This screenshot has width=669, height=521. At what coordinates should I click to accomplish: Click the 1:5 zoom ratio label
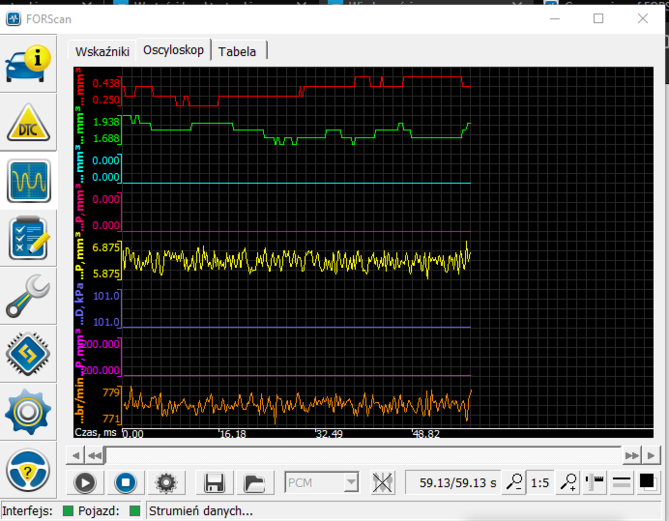pyautogui.click(x=540, y=483)
